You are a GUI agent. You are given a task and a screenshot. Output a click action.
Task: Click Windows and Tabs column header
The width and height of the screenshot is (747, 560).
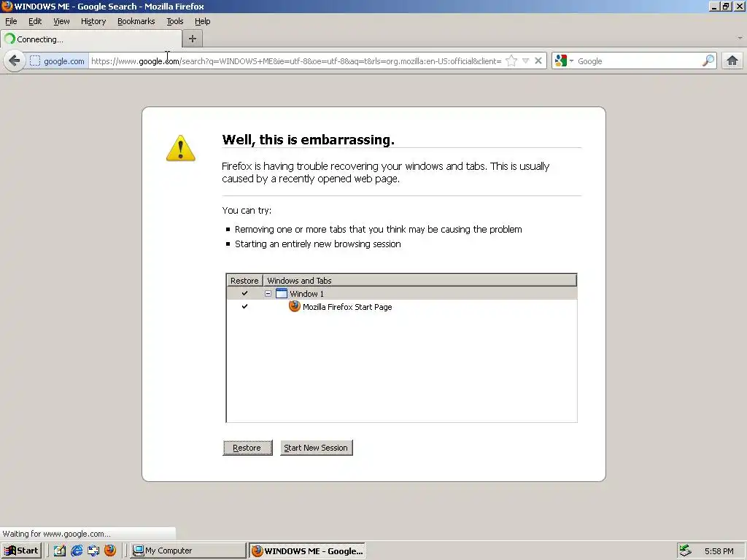419,281
